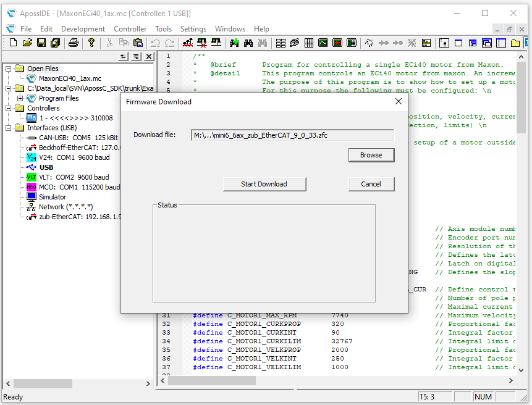Screen dimensions: 532x405
Task: Open the Controller menu
Action: pos(130,29)
